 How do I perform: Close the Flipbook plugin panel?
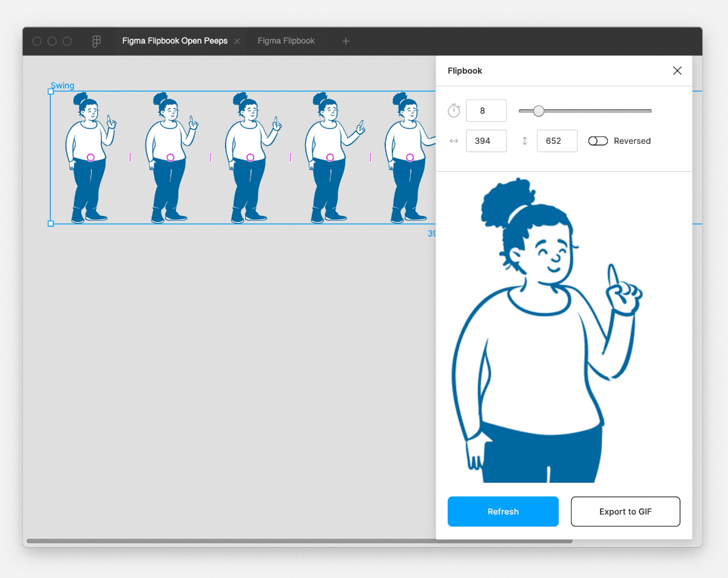[677, 70]
